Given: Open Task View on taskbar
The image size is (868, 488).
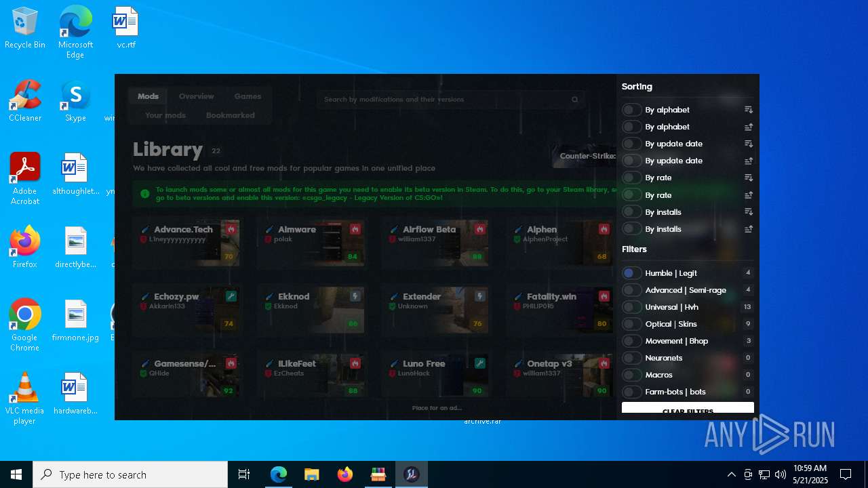Looking at the screenshot, I should coord(244,474).
